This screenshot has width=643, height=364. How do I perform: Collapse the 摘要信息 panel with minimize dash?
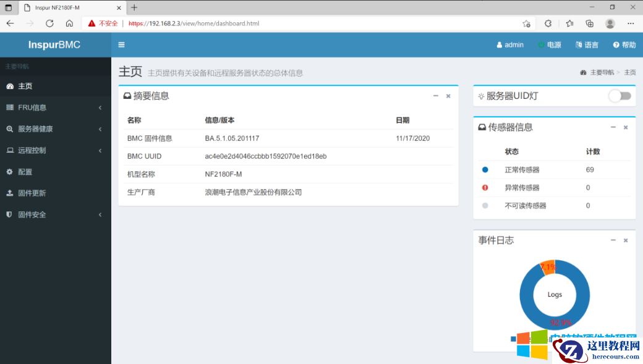point(435,96)
